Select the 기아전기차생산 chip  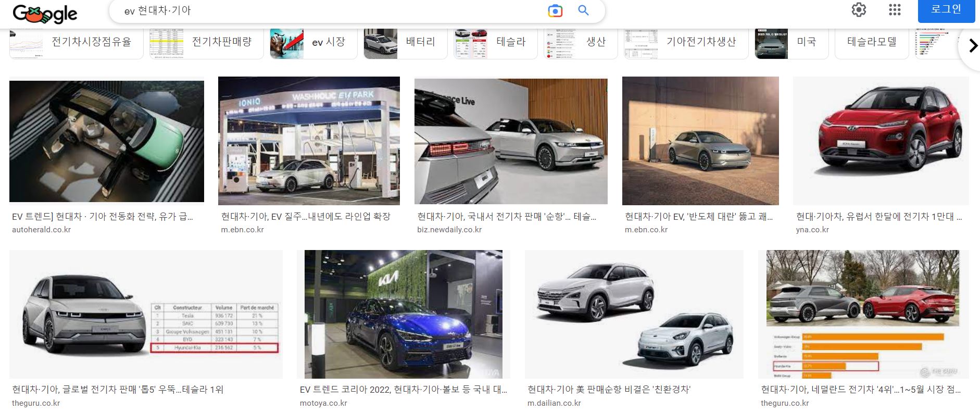686,43
